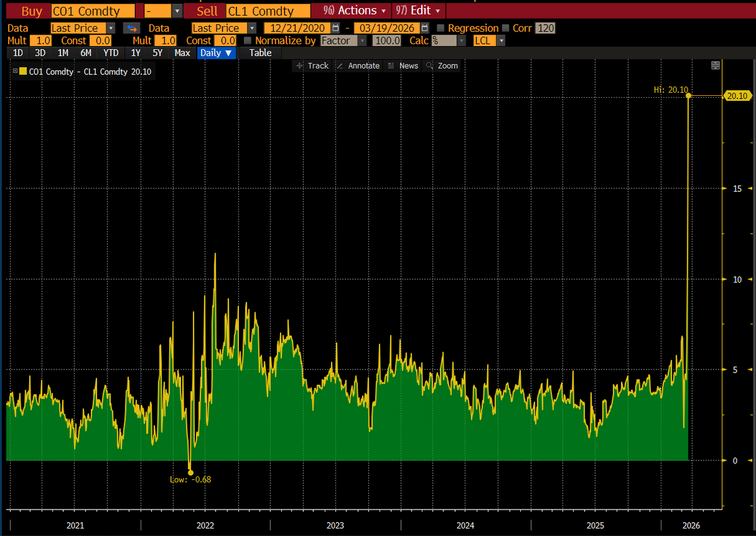
Task: Click the chart panel options icon
Action: coord(716,66)
